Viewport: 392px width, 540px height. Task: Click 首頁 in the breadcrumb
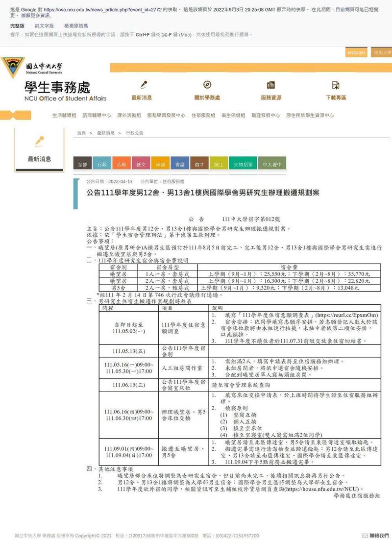[81, 133]
